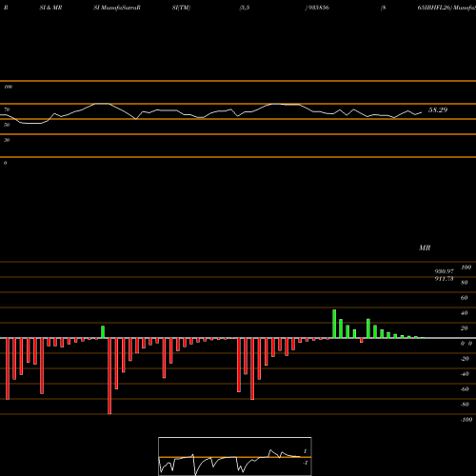
Task: Click the histogram axis label -60
Action: (465, 389)
